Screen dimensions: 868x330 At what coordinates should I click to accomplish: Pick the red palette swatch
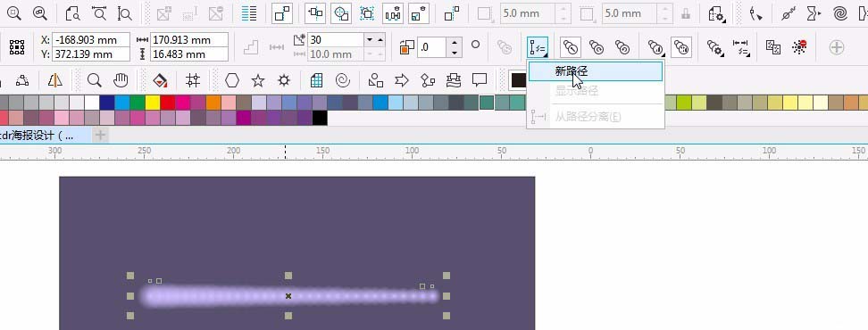click(168, 103)
